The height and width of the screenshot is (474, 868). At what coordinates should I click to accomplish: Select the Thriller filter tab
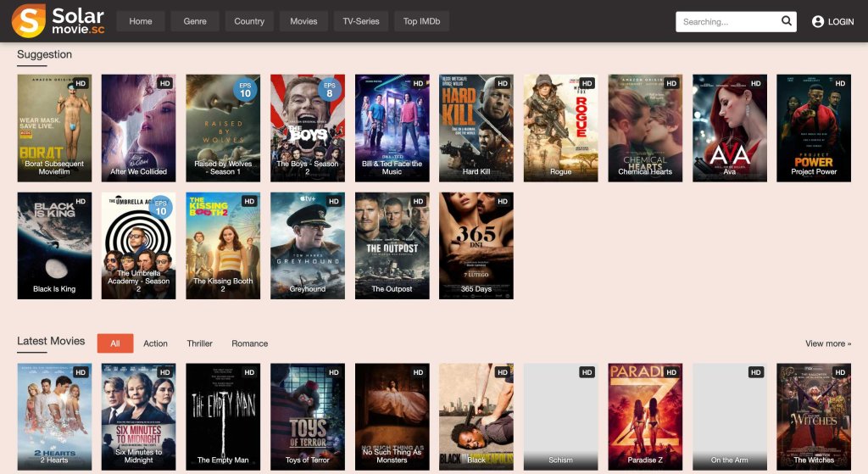(x=200, y=343)
